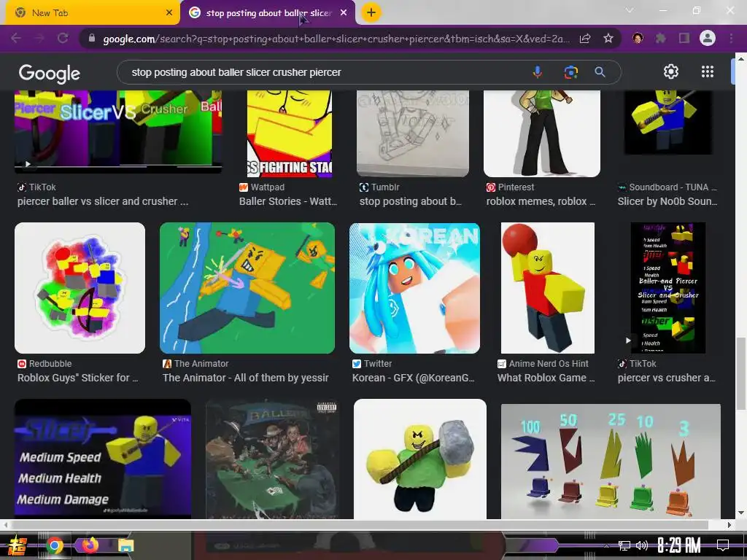This screenshot has height=560, width=747.
Task: Click the URL address bar
Action: [x=336, y=39]
